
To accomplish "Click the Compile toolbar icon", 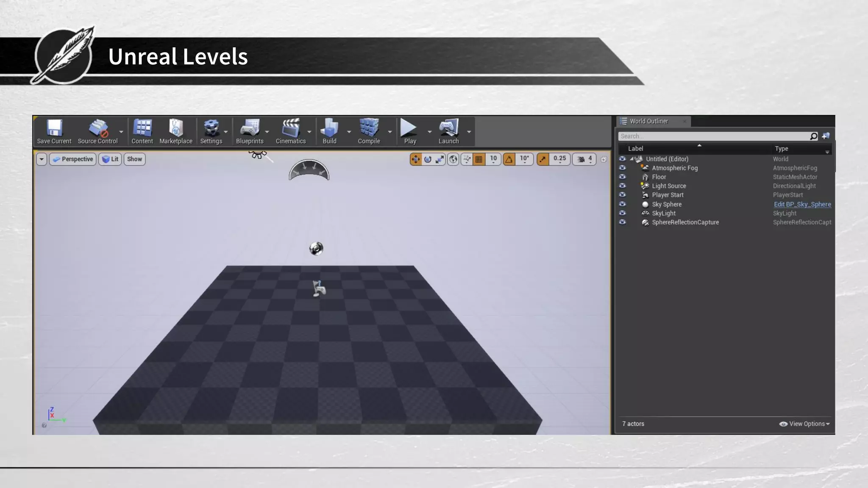I will (369, 132).
